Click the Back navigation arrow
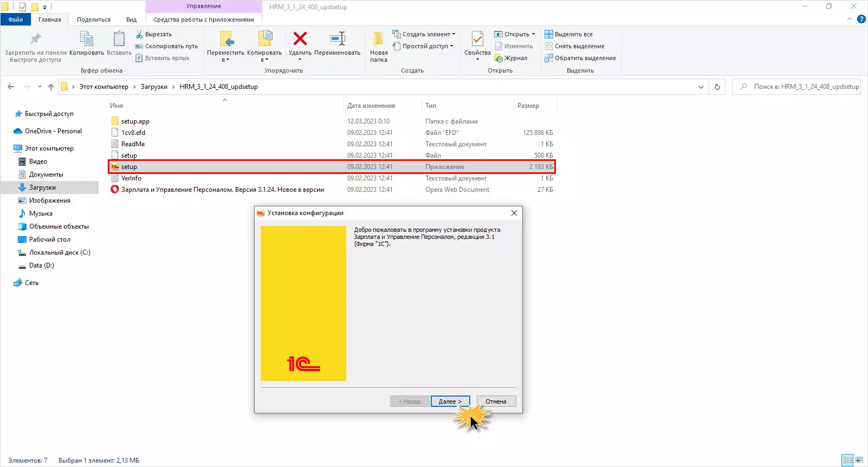 [x=11, y=87]
